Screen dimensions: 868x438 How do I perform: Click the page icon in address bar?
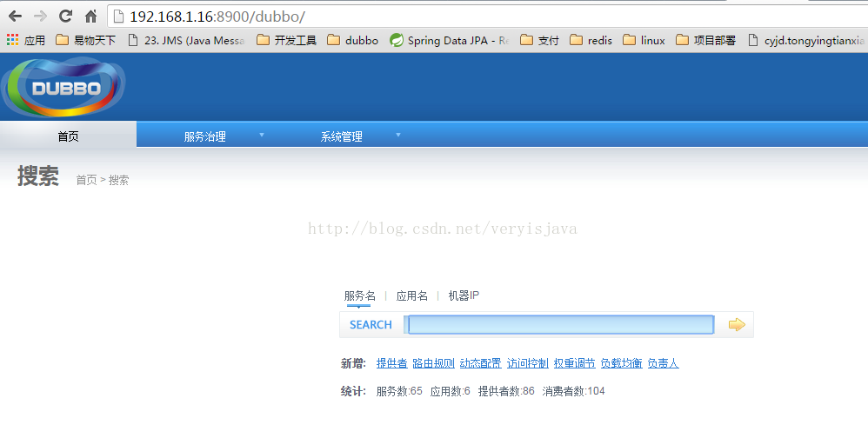(x=118, y=17)
